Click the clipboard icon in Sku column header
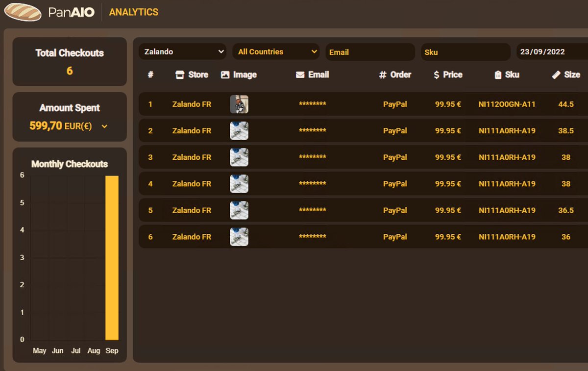Viewport: 588px width, 371px height. [x=498, y=75]
